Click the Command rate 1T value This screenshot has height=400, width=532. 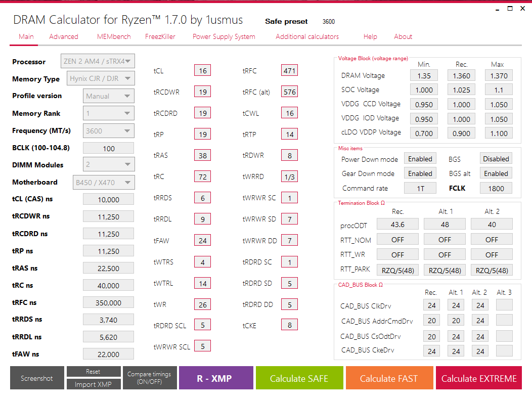420,188
